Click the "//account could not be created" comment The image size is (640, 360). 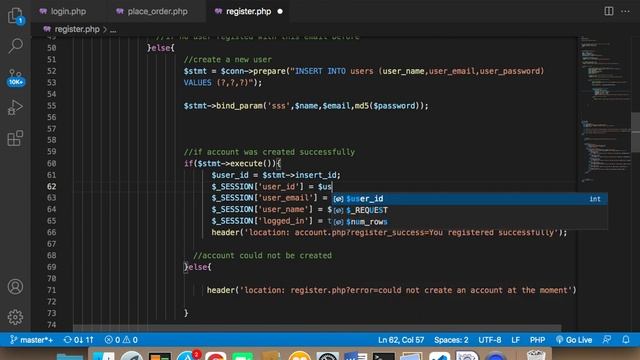tap(262, 256)
